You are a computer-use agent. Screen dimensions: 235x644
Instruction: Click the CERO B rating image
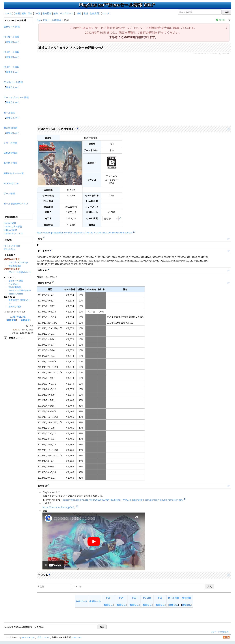coord(111,162)
